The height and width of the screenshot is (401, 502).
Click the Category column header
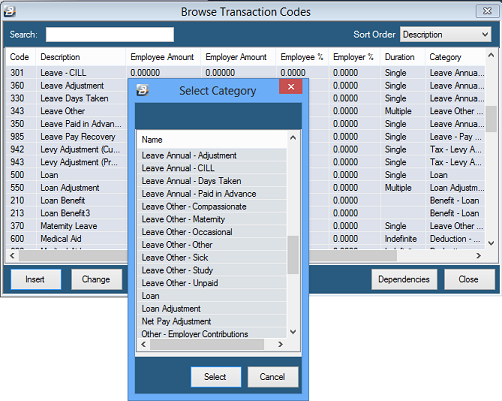(x=455, y=57)
